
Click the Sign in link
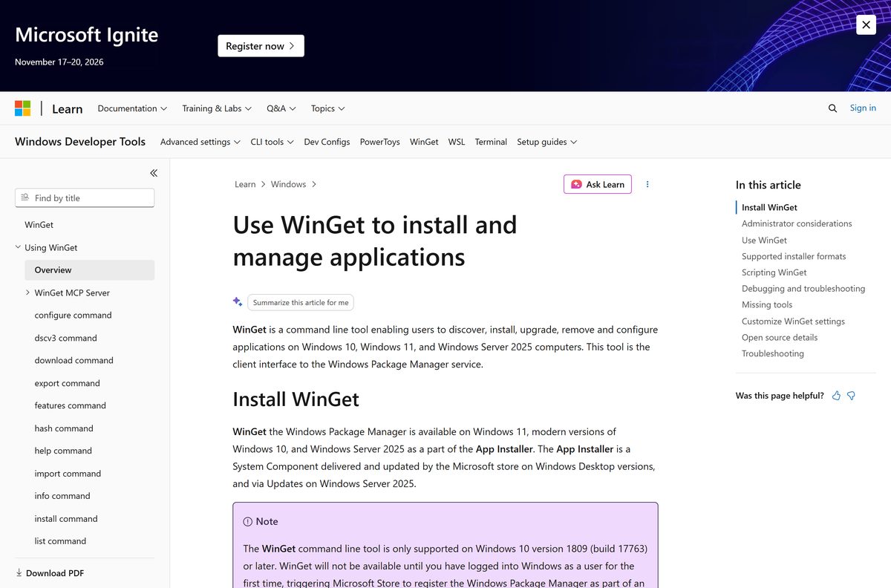863,108
